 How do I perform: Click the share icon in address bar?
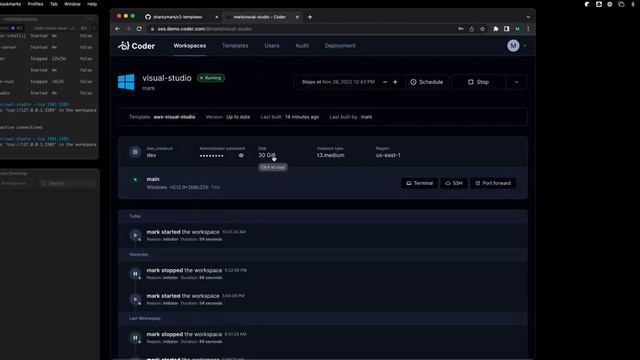(471, 29)
